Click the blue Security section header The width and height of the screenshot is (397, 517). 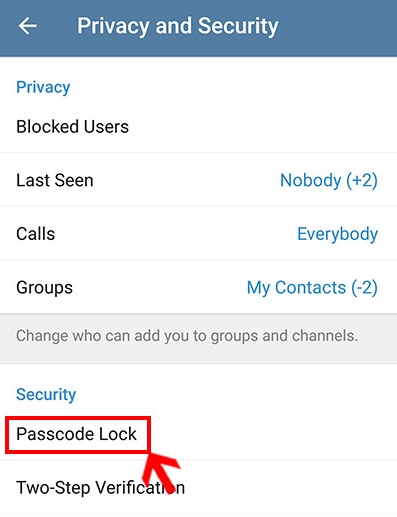pos(46,395)
